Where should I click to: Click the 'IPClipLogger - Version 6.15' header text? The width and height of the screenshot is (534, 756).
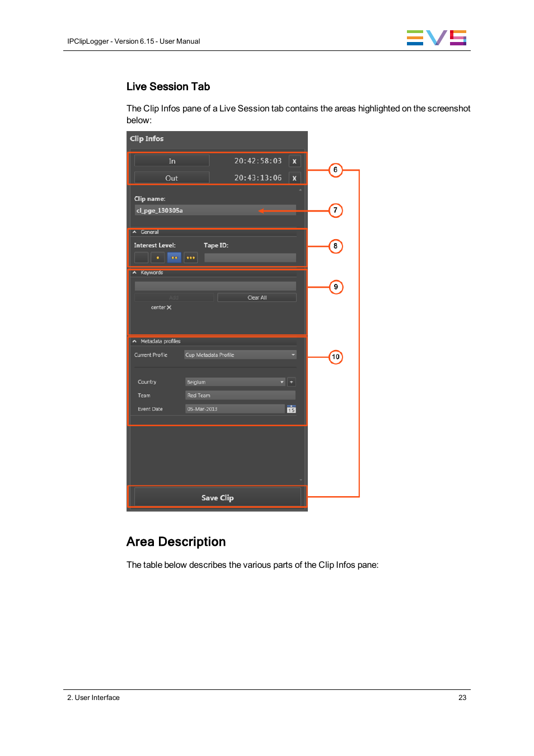pyautogui.click(x=111, y=41)
